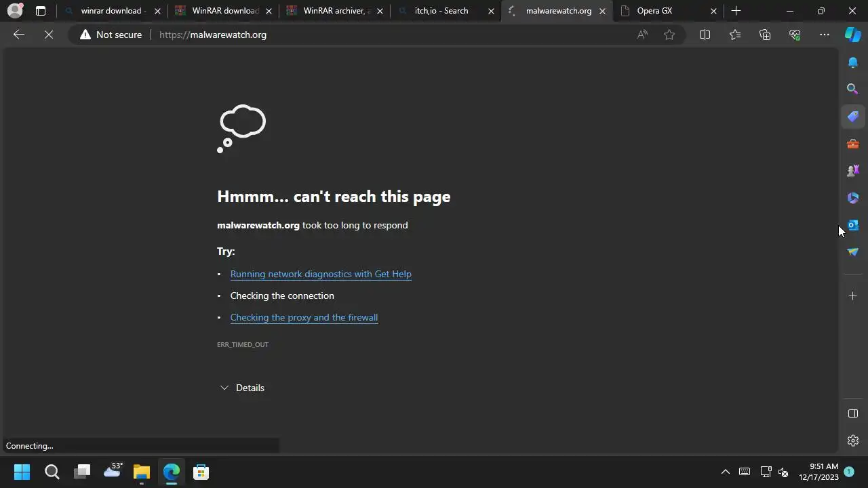Open sidebar notifications bell
Viewport: 868px width, 488px height.
click(x=853, y=62)
